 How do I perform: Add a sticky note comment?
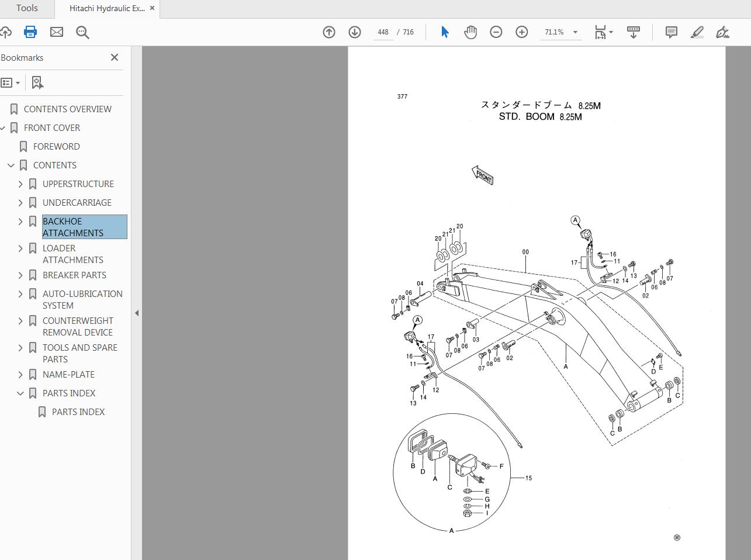[671, 32]
